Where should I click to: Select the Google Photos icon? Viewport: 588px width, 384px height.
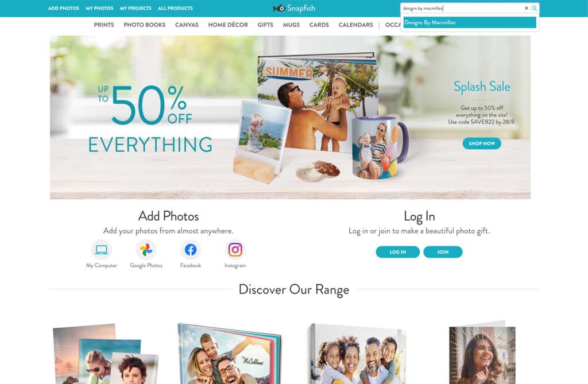(146, 249)
